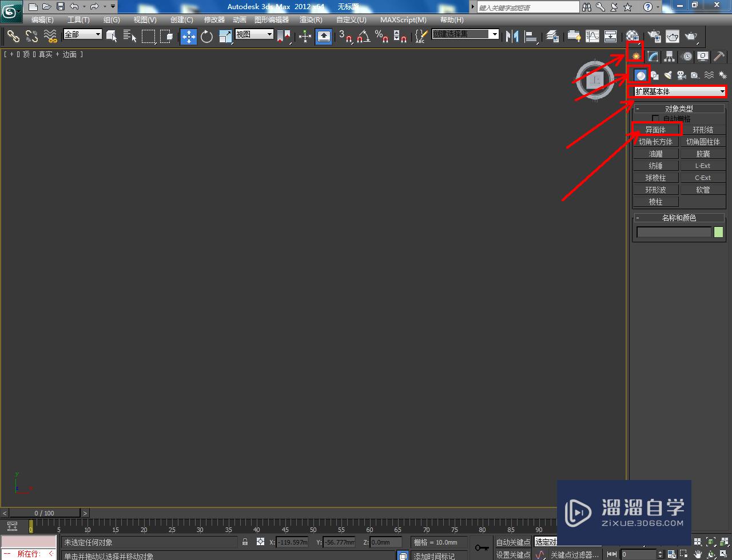The height and width of the screenshot is (560, 732).
Task: Toggle 3D Snaps
Action: click(345, 36)
